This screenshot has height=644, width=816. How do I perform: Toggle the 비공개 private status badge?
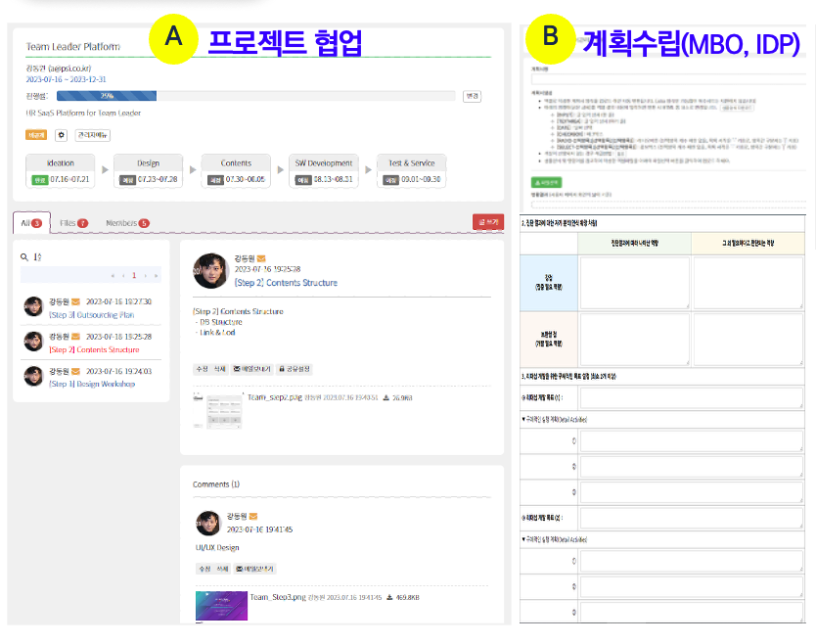37,135
